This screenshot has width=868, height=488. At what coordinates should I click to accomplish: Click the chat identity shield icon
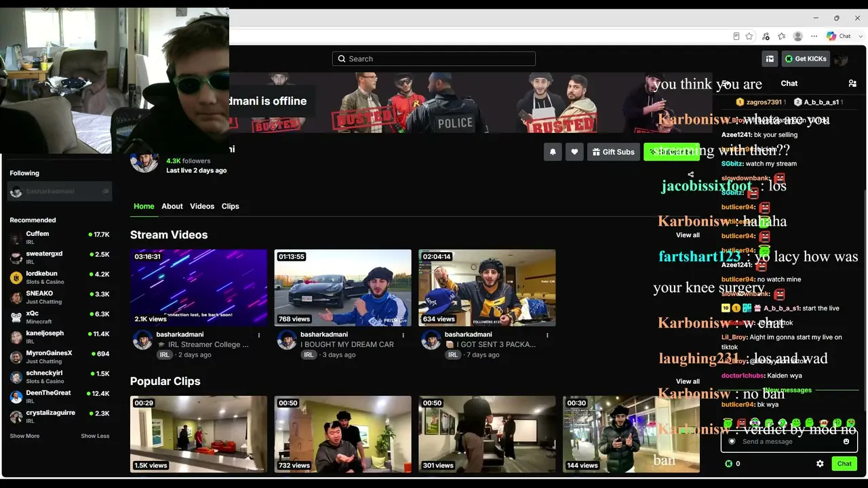pos(732,441)
